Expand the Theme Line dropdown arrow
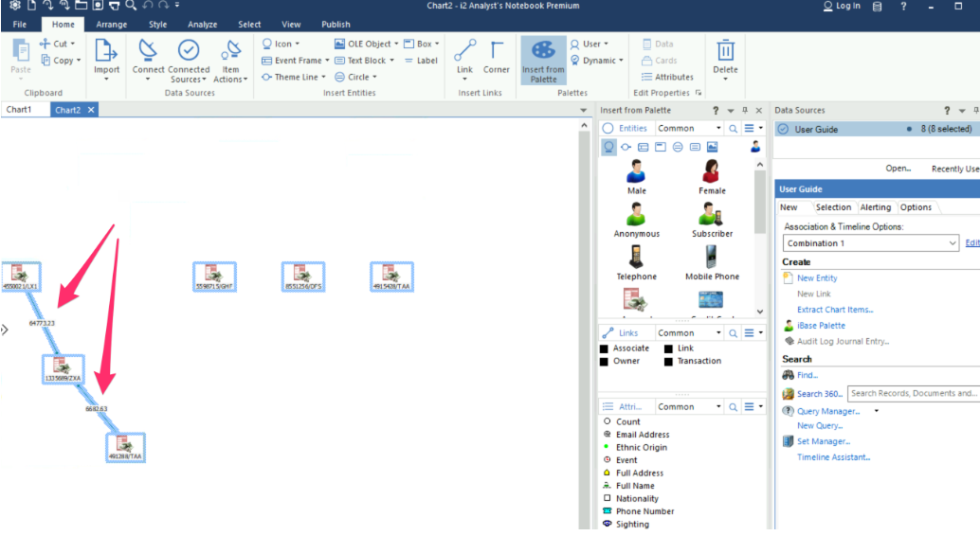Viewport: 980px width, 536px height. pyautogui.click(x=325, y=78)
